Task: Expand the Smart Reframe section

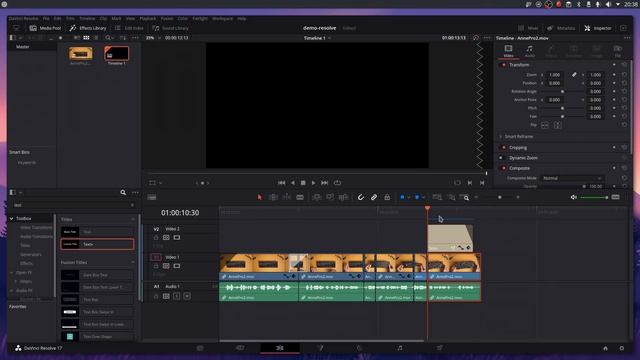Action: coord(501,136)
